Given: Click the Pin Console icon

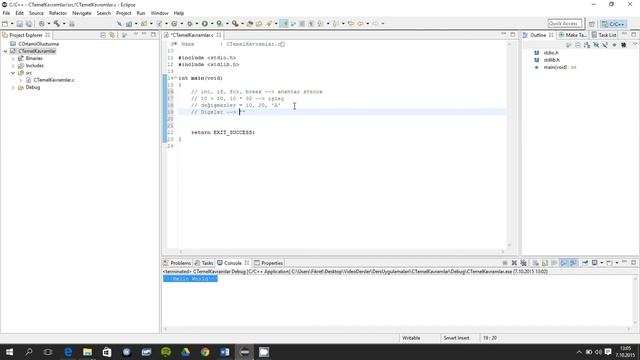Looking at the screenshot, I should pos(585,263).
